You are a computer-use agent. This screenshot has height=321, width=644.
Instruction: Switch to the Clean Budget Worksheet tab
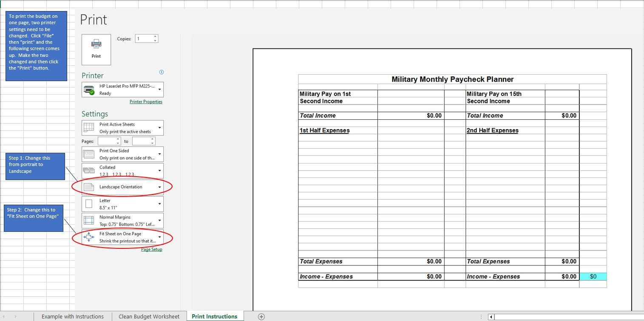(x=149, y=316)
